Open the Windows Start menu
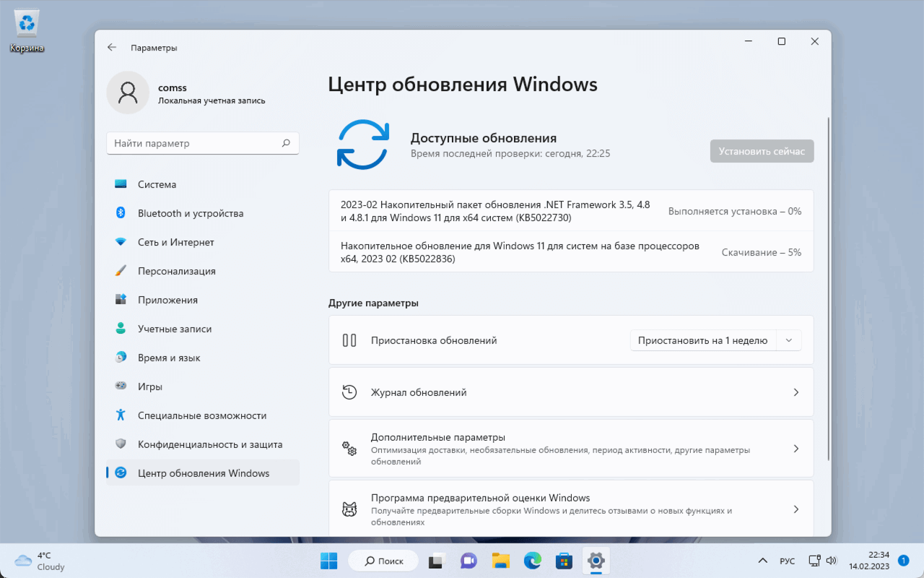Image resolution: width=924 pixels, height=578 pixels. [x=328, y=561]
